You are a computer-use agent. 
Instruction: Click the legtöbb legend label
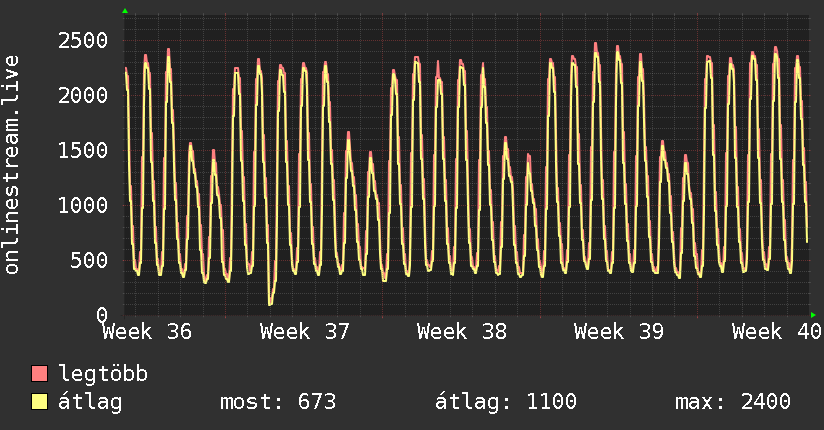coord(103,373)
